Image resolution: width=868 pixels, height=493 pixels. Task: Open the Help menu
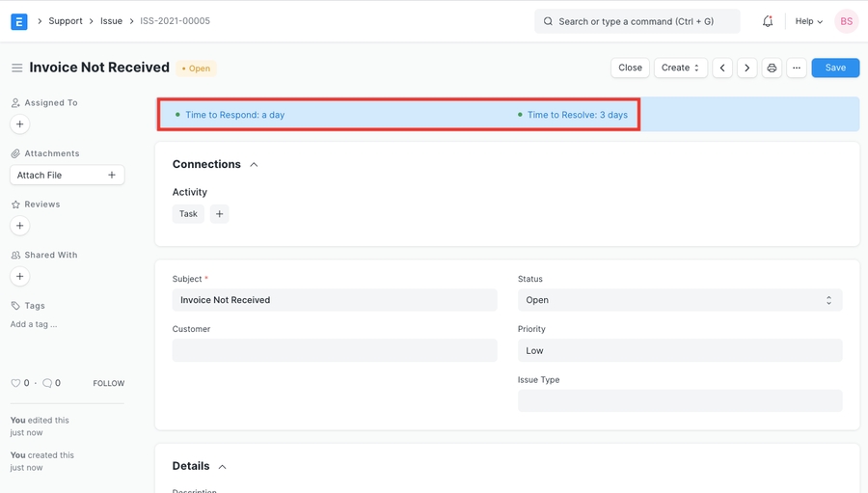808,21
